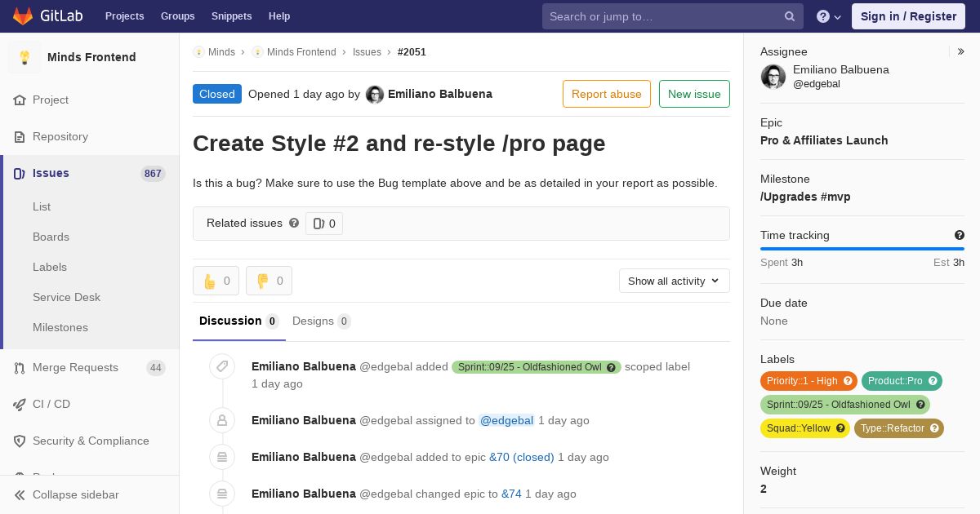Click the sidebar Sprint::09/25 label help icon
This screenshot has width=980, height=514.
(x=920, y=405)
